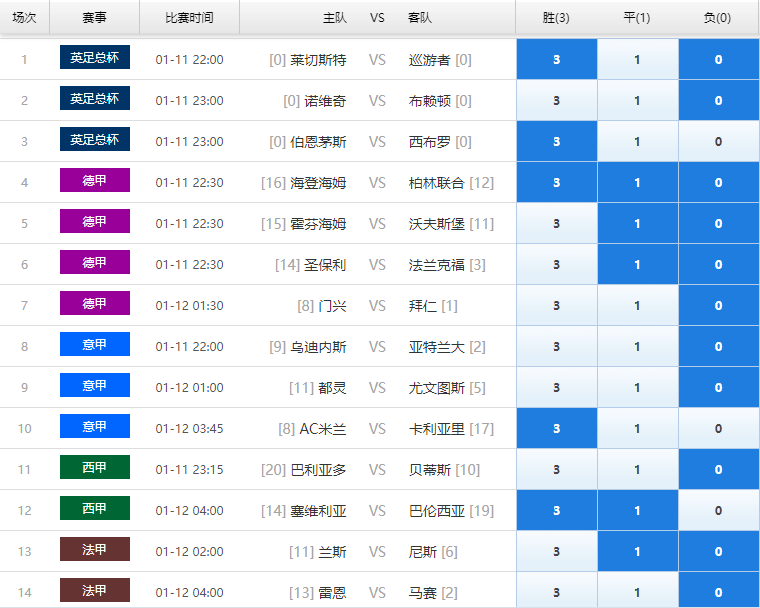Select draw (1) for 雷恩 vs 马赛
Viewport: 760px width, 608px height.
click(x=637, y=592)
